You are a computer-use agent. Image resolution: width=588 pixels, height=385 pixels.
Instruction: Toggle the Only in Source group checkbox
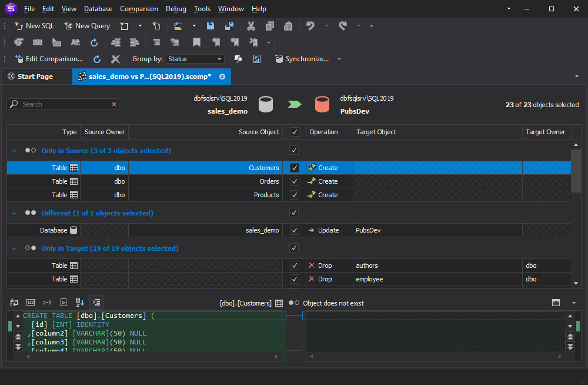click(294, 150)
